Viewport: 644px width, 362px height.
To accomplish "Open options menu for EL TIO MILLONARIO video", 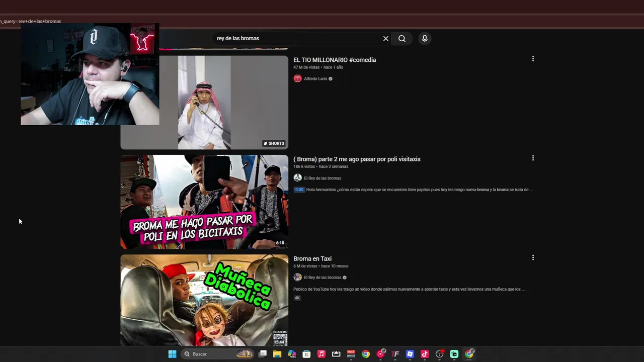I will coord(533,59).
